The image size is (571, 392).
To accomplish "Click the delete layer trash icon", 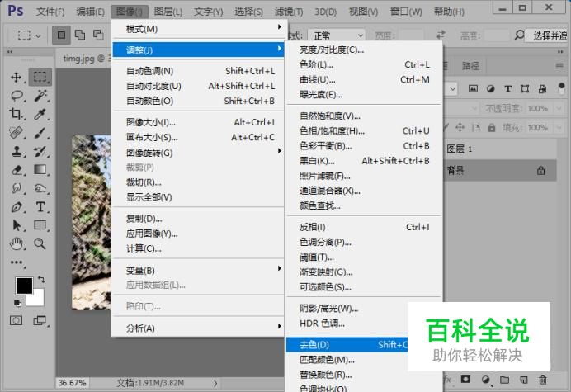I will 543,380.
